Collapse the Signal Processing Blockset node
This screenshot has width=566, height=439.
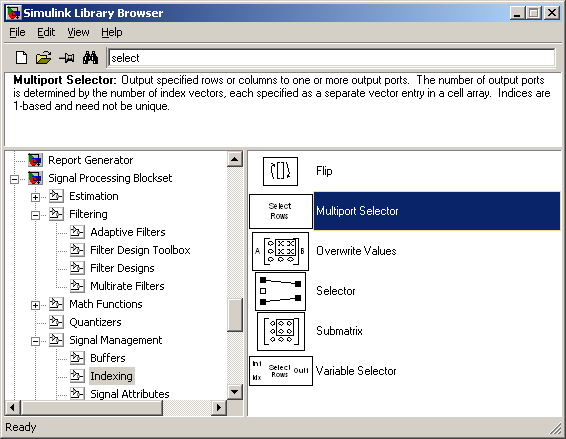(14, 179)
